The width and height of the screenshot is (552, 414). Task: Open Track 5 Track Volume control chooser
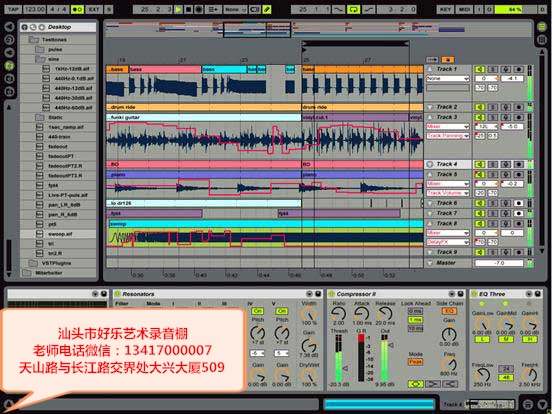[447, 193]
